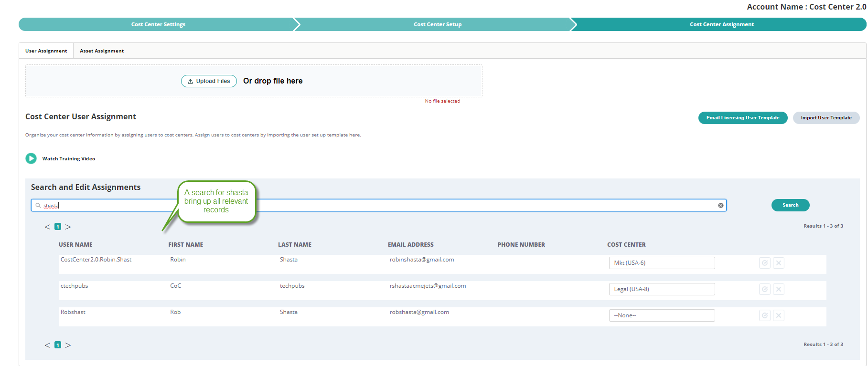Click the Upload Files button
868x366 pixels.
[x=209, y=81]
